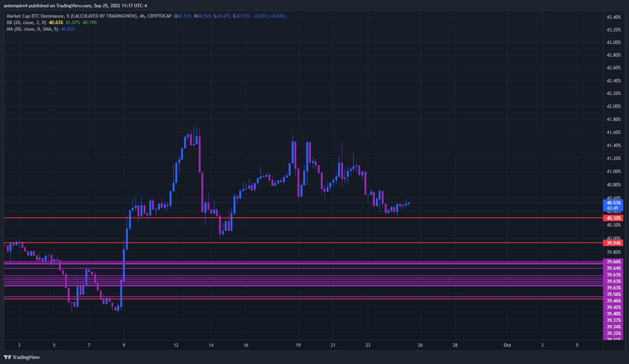Click the TradingView logo at the chart footer
Viewport: 629px width, 364px height.
[22, 357]
